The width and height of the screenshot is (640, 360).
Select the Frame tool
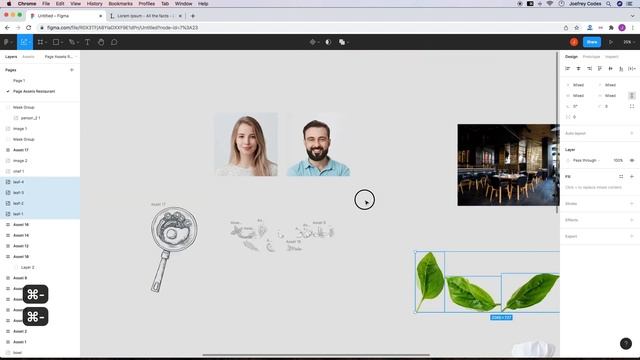click(40, 42)
